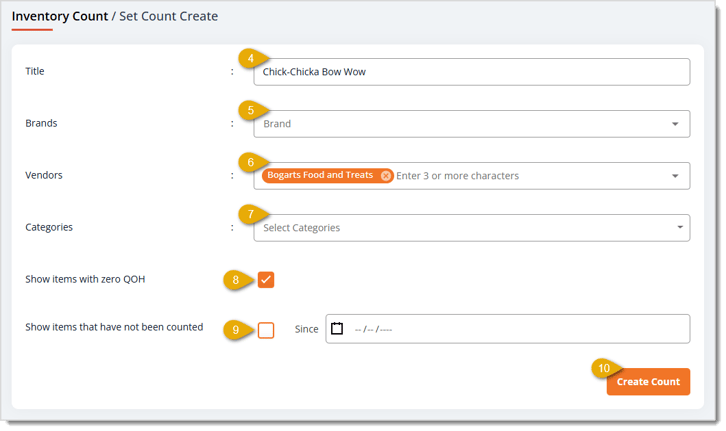This screenshot has width=726, height=431.
Task: Click the Show items that have not been counted label
Action: [114, 327]
